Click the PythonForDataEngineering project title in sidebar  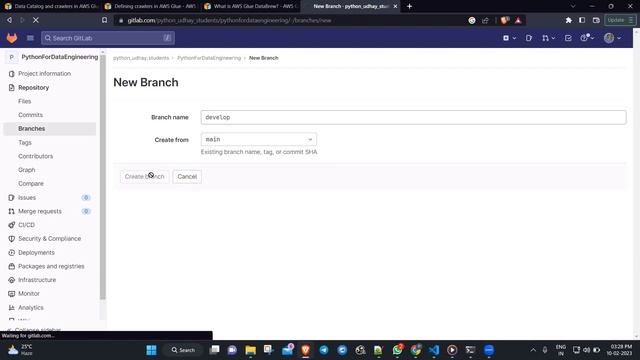click(60, 57)
